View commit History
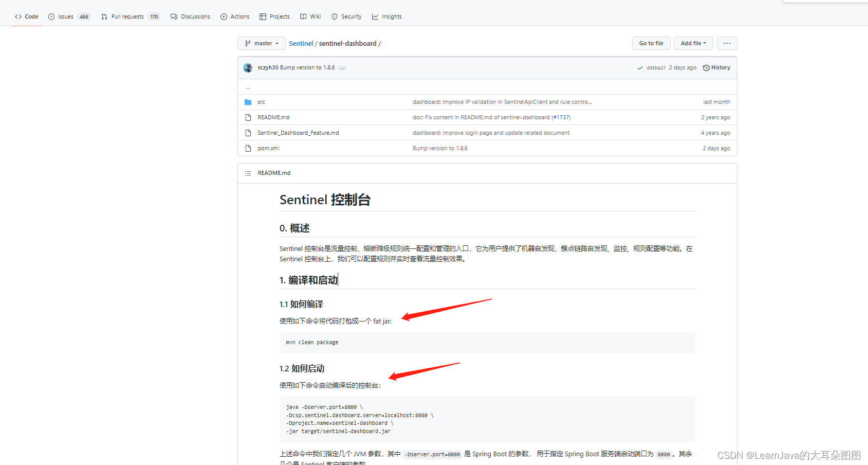The image size is (868, 465). coord(717,67)
